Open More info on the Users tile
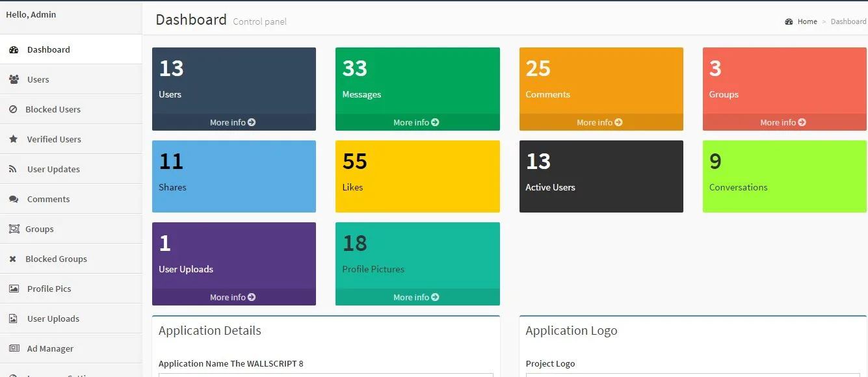This screenshot has width=868, height=377. (234, 122)
